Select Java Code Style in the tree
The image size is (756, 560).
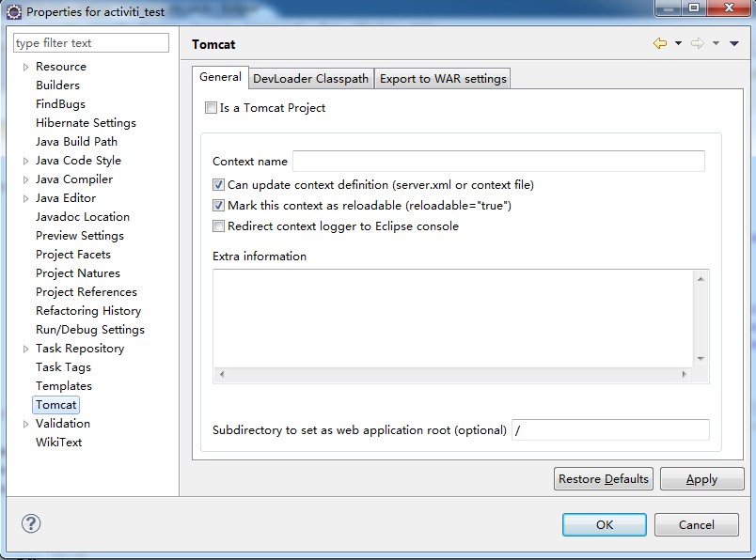click(x=78, y=161)
